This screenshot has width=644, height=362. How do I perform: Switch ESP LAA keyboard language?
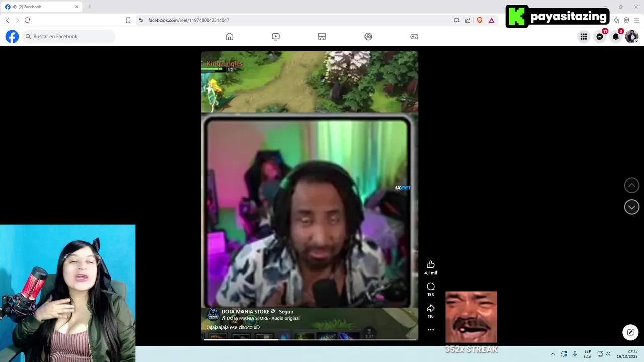588,354
